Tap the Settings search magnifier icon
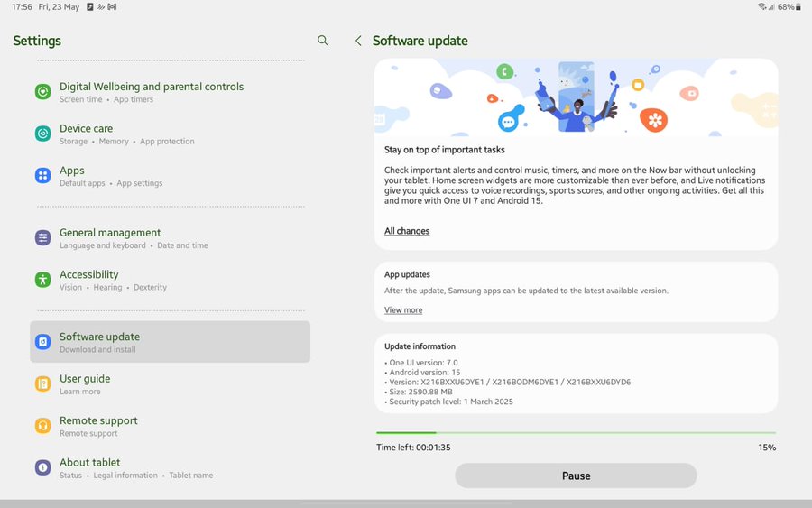 (x=322, y=41)
